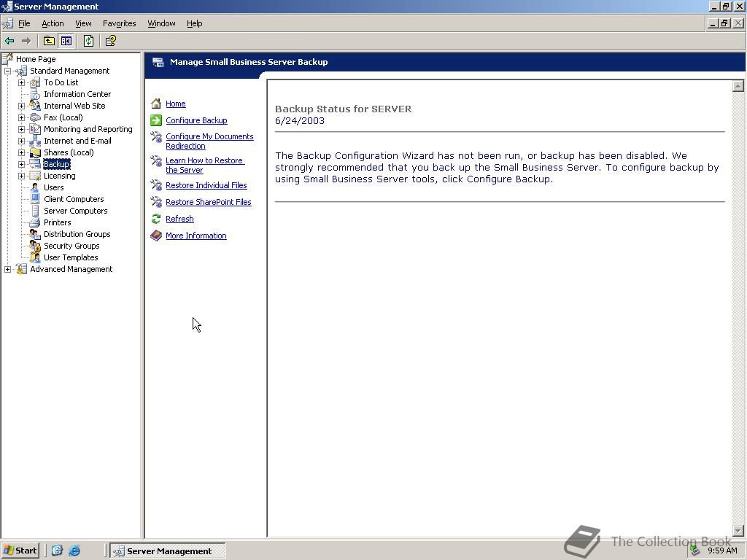Click the green Refresh icon in task pane
The width and height of the screenshot is (747, 560).
click(x=156, y=219)
